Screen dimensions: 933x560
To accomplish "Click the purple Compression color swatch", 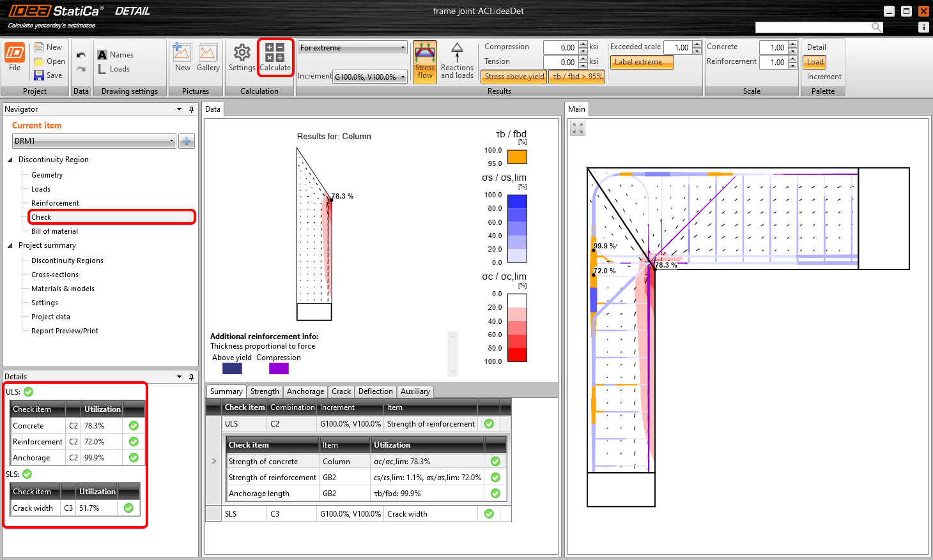I will 279,368.
